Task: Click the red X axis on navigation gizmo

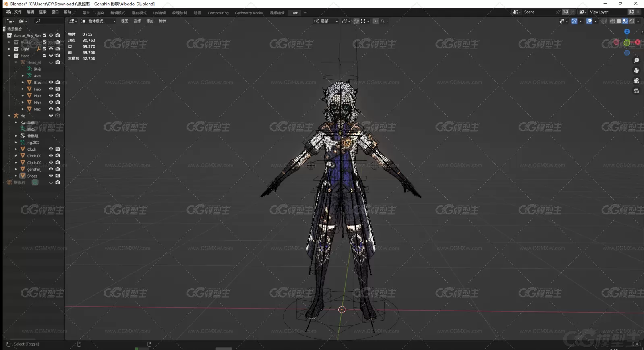Action: pyautogui.click(x=638, y=42)
